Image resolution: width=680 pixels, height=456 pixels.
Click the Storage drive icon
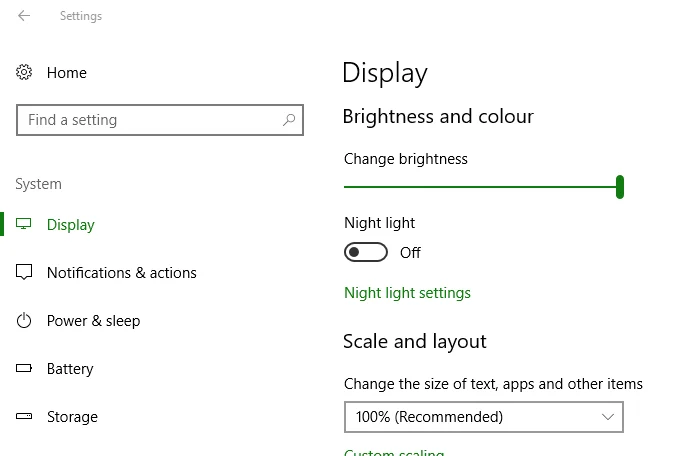[x=25, y=417]
